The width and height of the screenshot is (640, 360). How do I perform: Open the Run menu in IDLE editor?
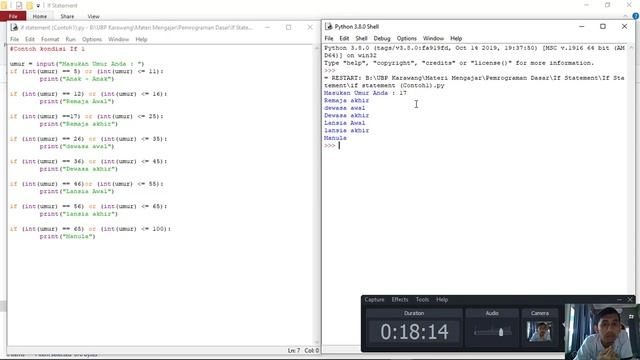point(71,39)
